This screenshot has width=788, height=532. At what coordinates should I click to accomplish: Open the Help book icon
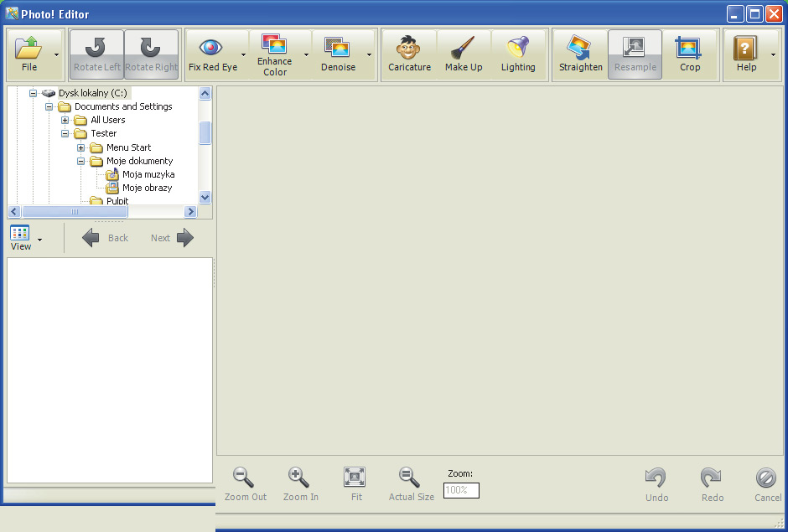pyautogui.click(x=745, y=49)
